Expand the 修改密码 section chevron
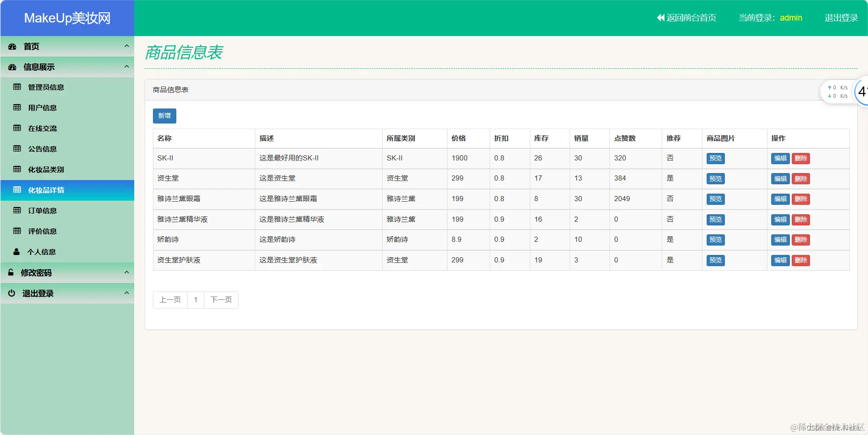The image size is (868, 435). tap(126, 272)
